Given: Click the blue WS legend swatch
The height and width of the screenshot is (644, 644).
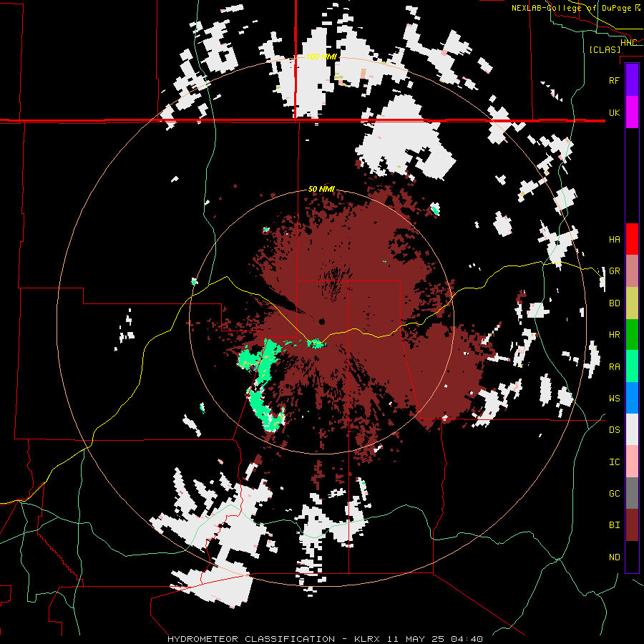Looking at the screenshot, I should [x=632, y=398].
